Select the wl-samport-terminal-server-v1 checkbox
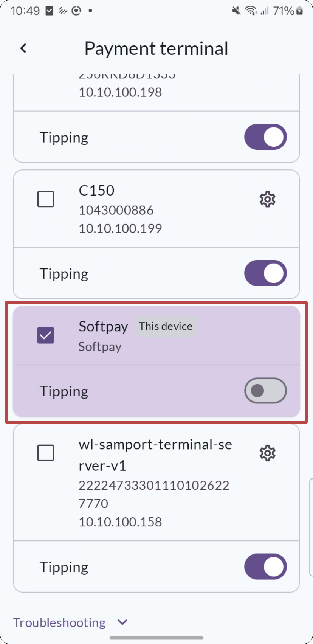Viewport: 313px width, 644px height. click(x=46, y=453)
